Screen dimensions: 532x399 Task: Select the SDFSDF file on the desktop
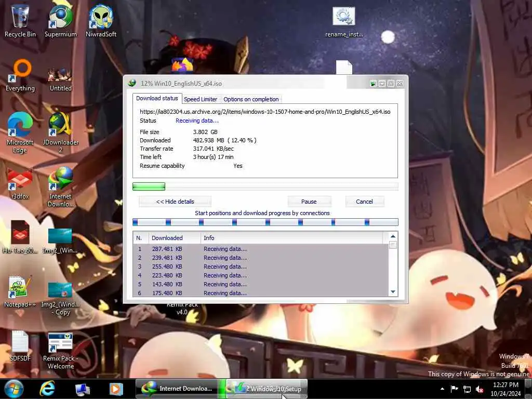coord(20,345)
